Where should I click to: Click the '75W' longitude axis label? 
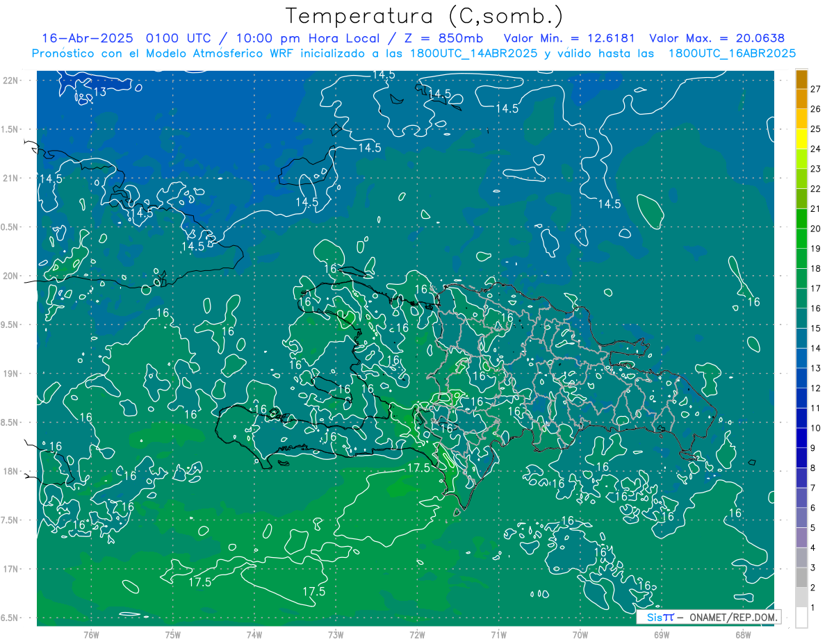[x=172, y=635]
